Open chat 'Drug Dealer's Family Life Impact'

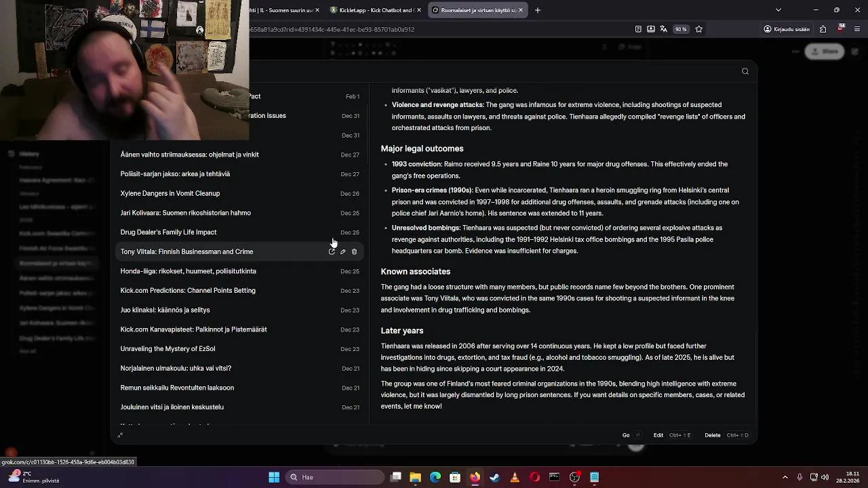(x=240, y=232)
